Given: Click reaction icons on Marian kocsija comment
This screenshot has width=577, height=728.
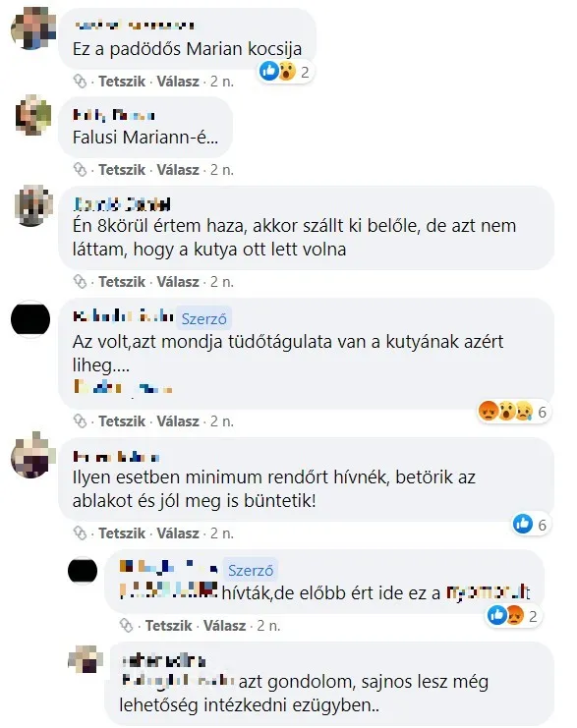Looking at the screenshot, I should (285, 72).
